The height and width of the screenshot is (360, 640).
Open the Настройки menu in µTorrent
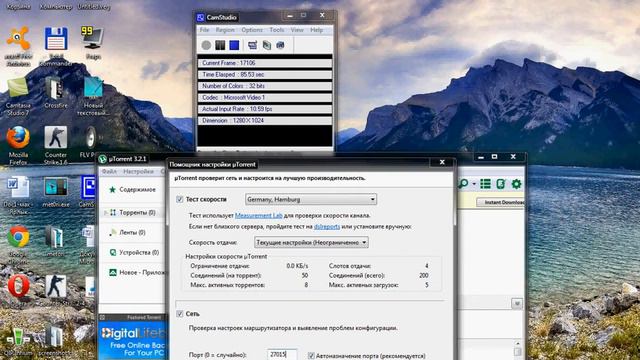138,171
